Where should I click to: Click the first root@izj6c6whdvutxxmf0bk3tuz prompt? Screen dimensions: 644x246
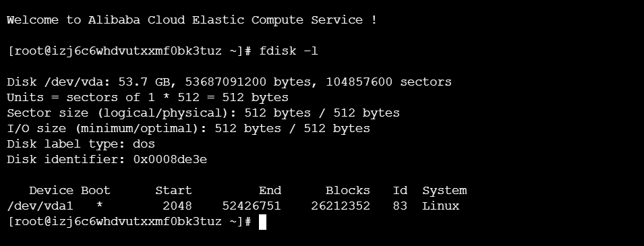(129, 52)
